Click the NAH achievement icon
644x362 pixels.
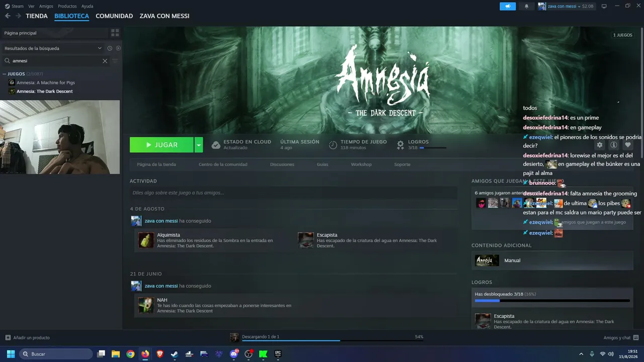click(x=146, y=305)
